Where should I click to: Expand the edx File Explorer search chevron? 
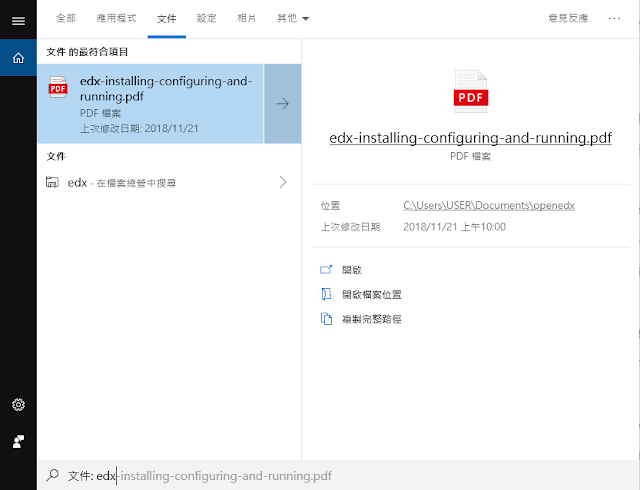[283, 182]
